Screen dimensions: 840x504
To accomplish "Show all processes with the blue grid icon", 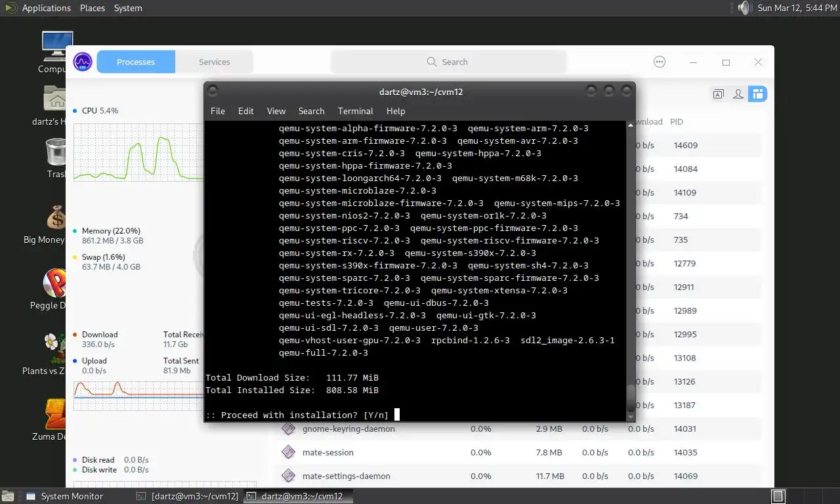I will [x=758, y=94].
